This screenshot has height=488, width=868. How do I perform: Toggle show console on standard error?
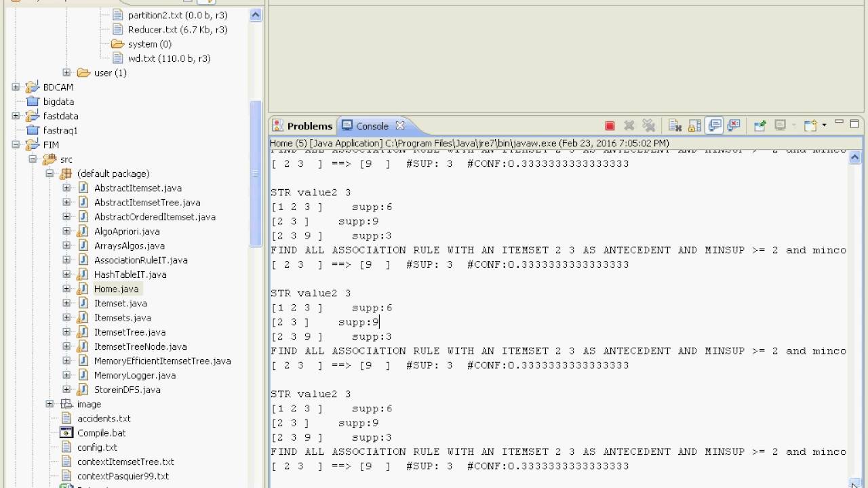(x=733, y=125)
